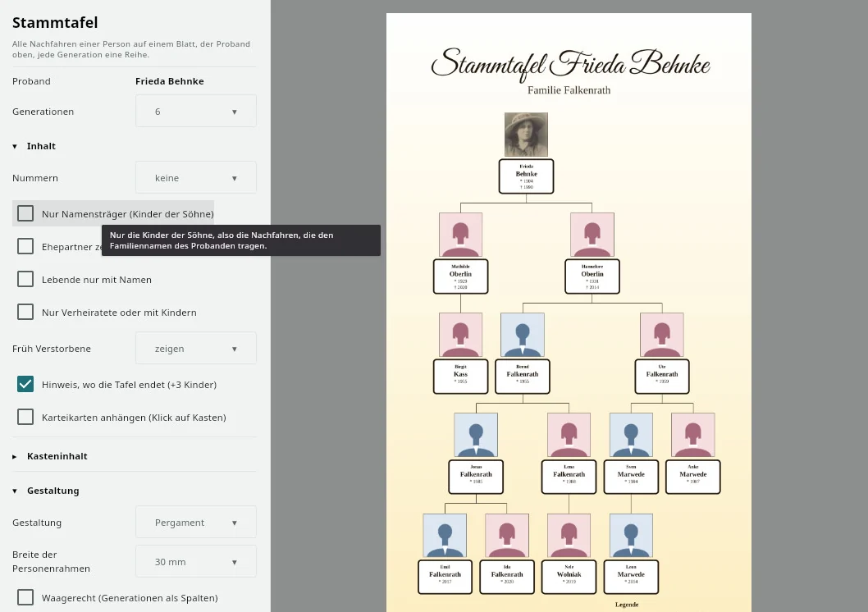Viewport: 868px width, 612px height.
Task: Click the Frieda Behnke name box
Action: point(526,176)
